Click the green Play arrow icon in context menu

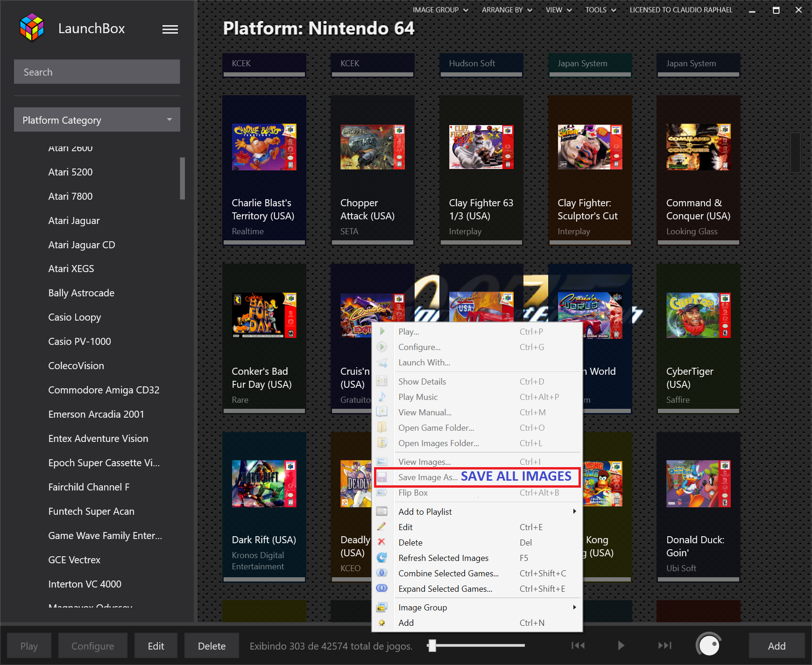pyautogui.click(x=382, y=331)
